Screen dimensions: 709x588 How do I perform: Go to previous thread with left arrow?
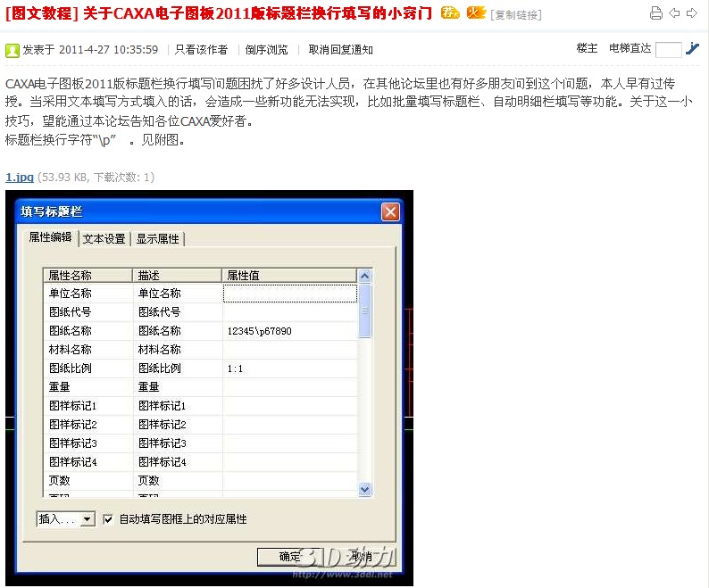pyautogui.click(x=674, y=13)
